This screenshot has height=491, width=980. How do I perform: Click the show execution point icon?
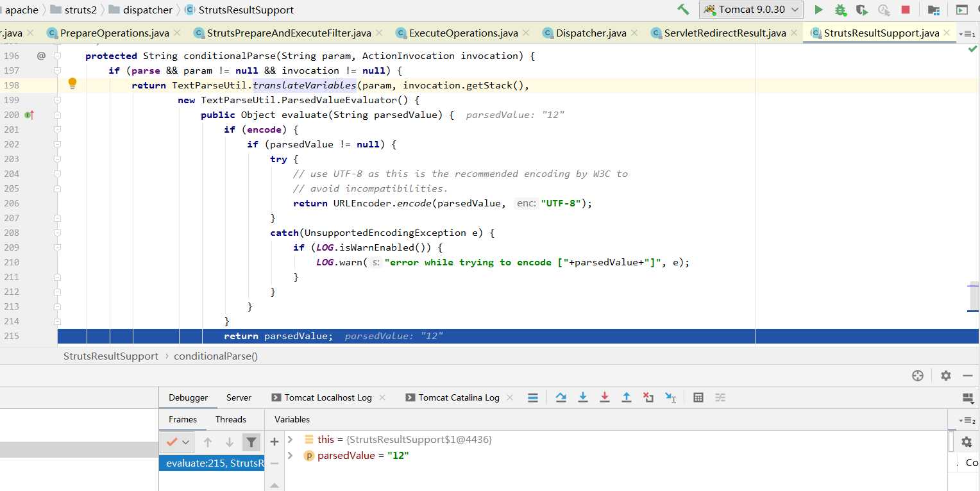point(533,397)
